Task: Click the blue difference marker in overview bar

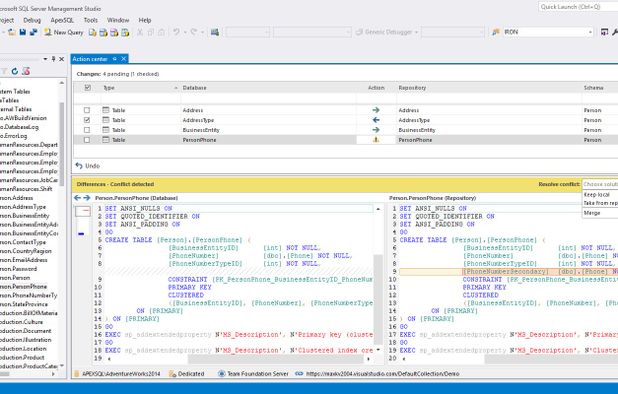Action: (81, 234)
